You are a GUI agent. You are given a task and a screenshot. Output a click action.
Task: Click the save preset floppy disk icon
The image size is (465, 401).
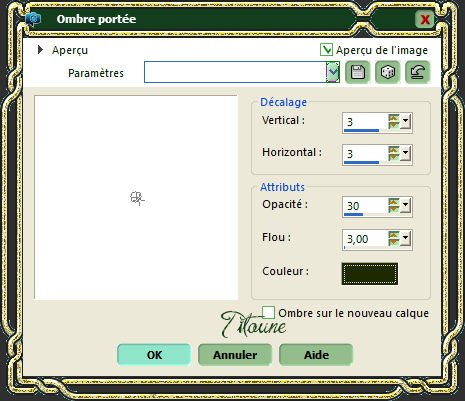(x=357, y=72)
